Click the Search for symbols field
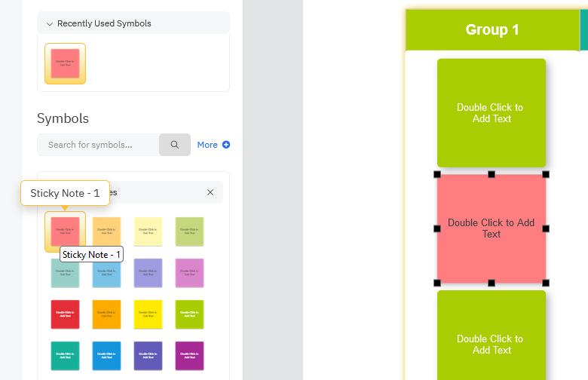The width and height of the screenshot is (588, 380). [x=98, y=145]
